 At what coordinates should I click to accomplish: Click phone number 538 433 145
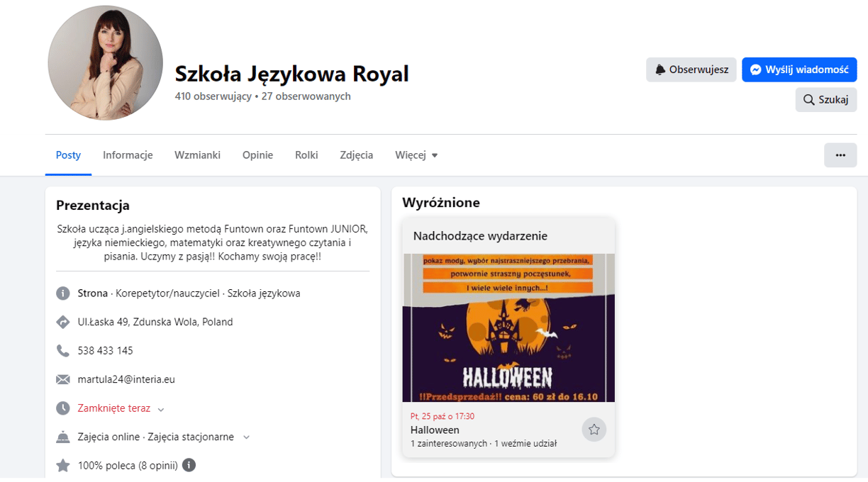tap(106, 351)
